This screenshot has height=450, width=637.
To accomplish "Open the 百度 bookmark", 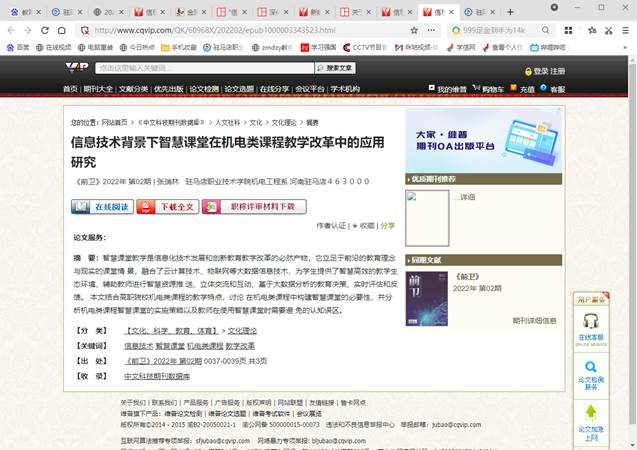I will click(x=18, y=48).
